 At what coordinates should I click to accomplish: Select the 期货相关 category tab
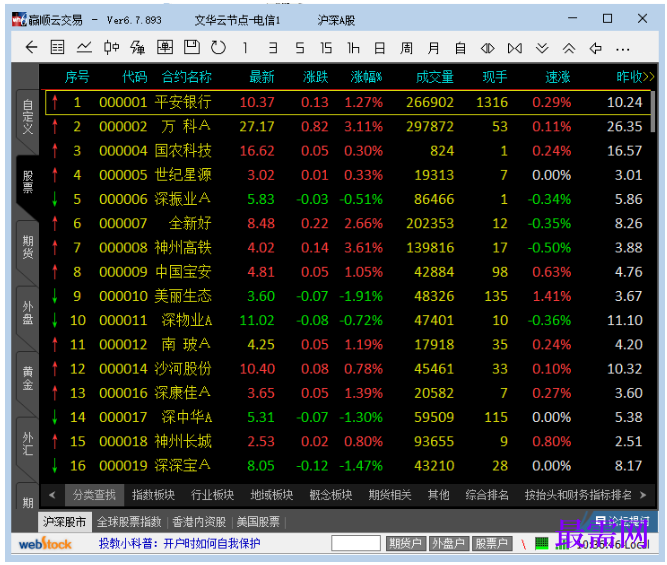(x=390, y=495)
